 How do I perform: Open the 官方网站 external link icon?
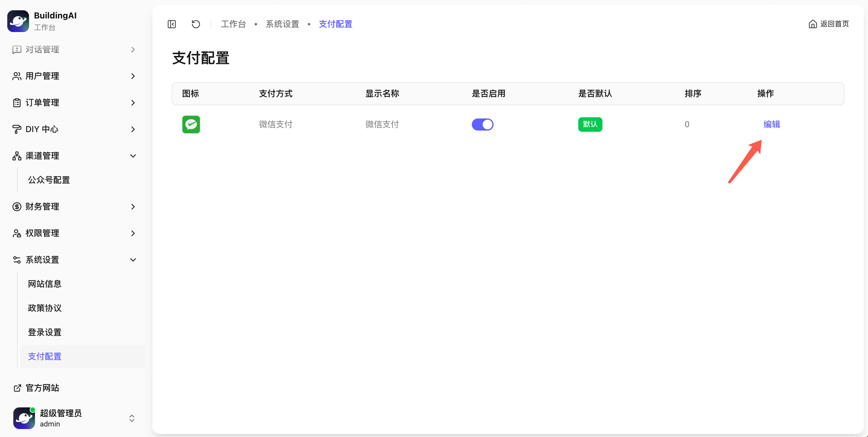(x=17, y=388)
